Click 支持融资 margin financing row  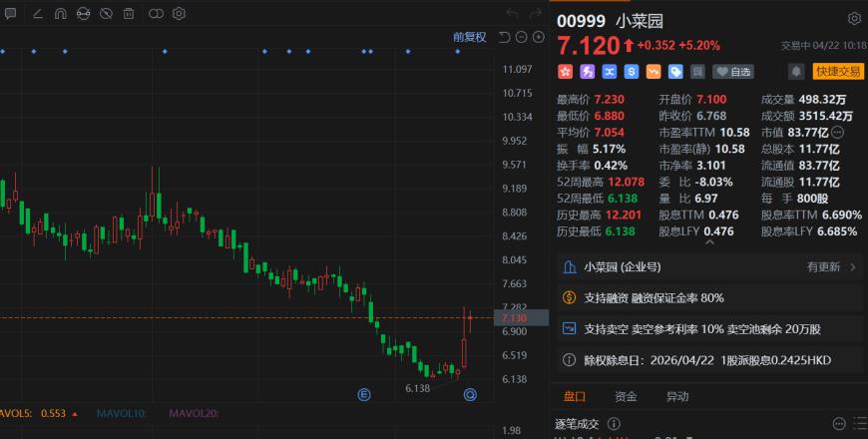[709, 298]
